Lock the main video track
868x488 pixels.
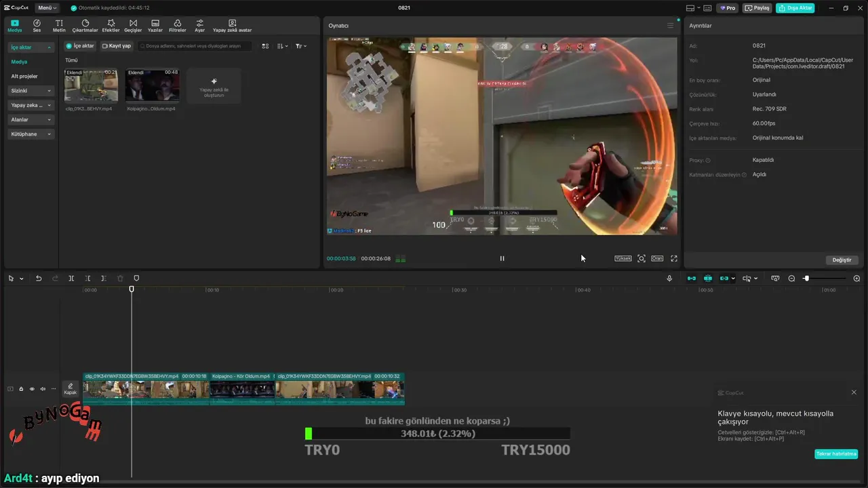click(21, 389)
